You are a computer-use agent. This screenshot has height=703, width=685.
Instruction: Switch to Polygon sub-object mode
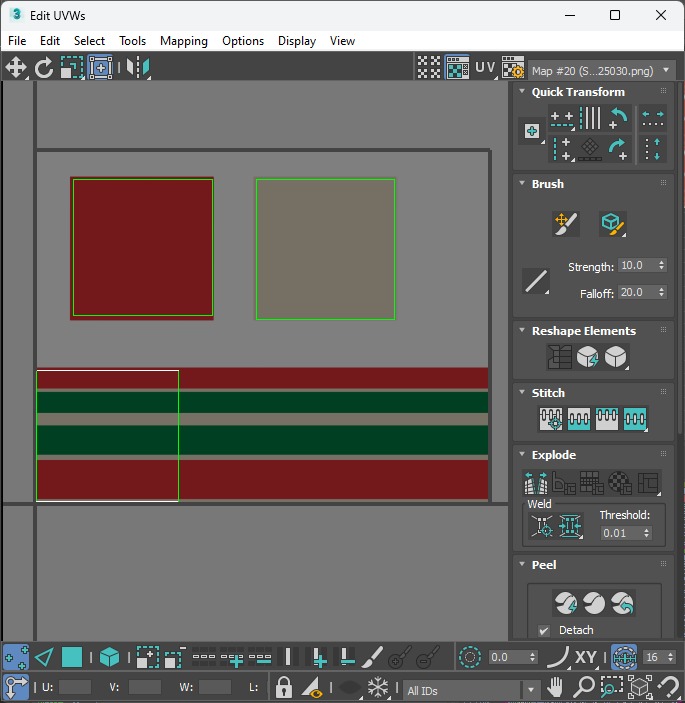(72, 657)
